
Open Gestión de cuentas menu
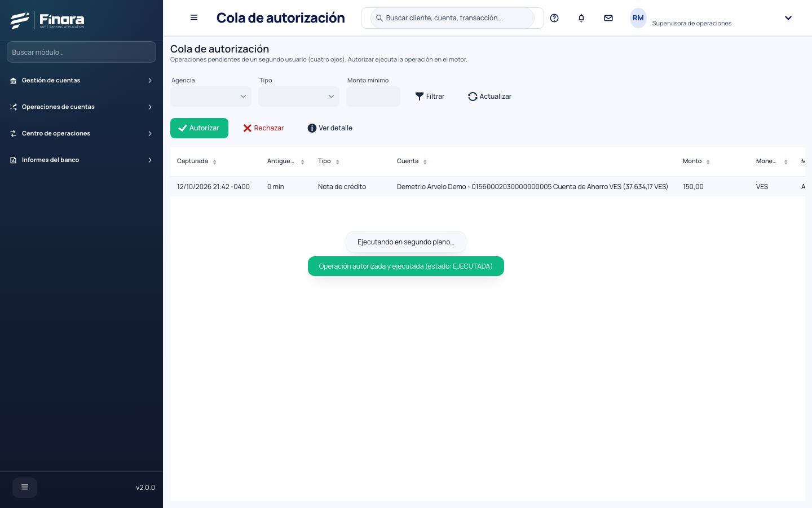click(x=81, y=81)
